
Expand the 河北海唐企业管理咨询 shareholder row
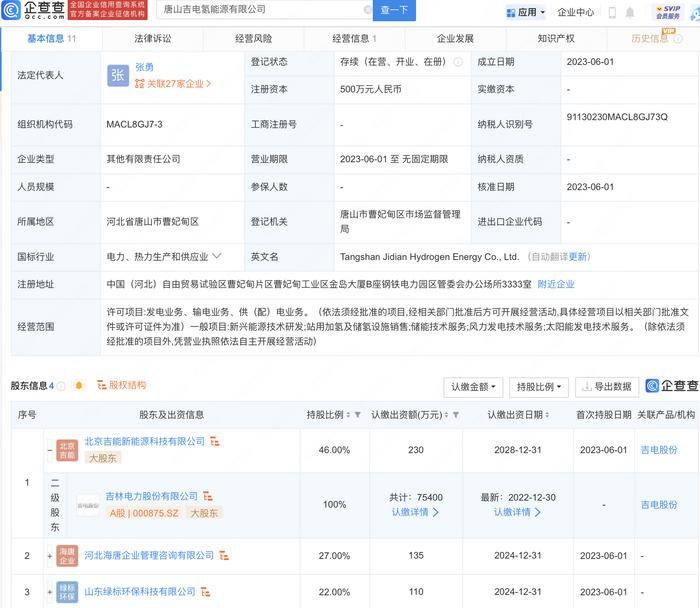pyautogui.click(x=50, y=556)
